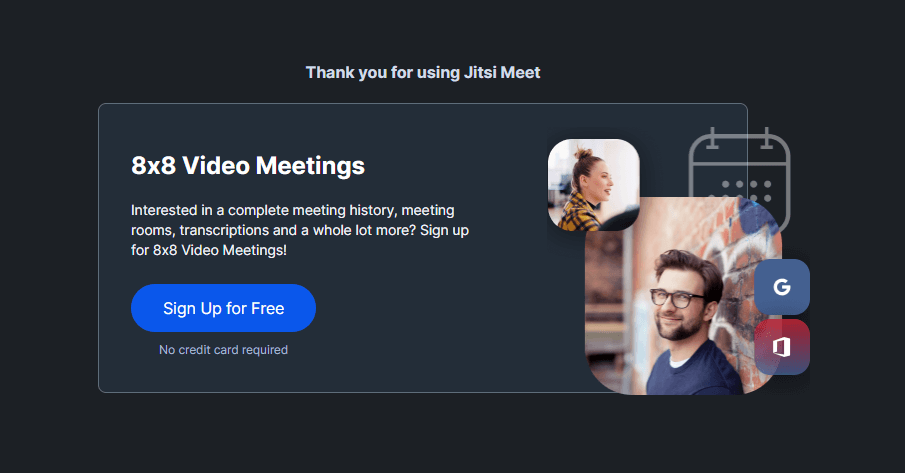The image size is (905, 473).
Task: Click the man's navy blue shirt
Action: [695, 369]
